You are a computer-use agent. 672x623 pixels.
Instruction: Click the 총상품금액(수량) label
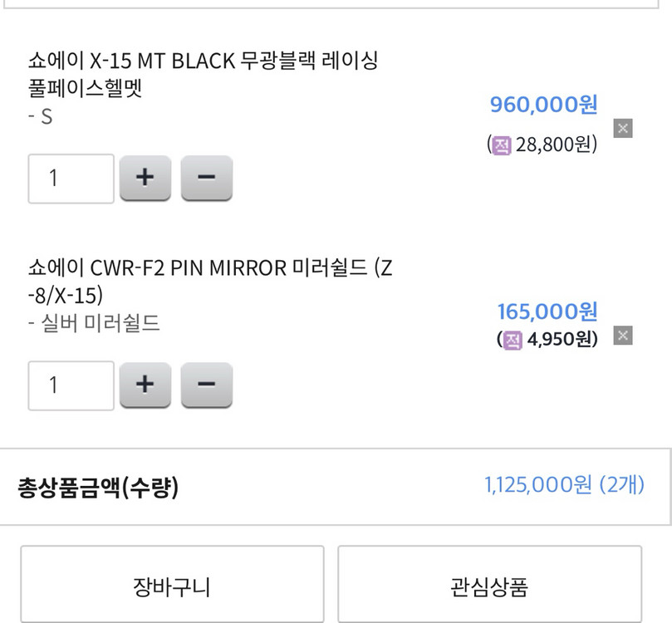[98, 488]
